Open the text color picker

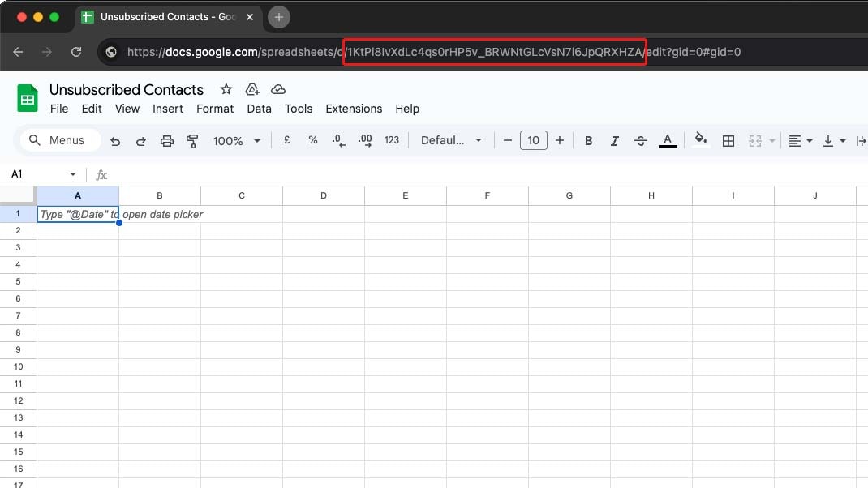point(668,141)
